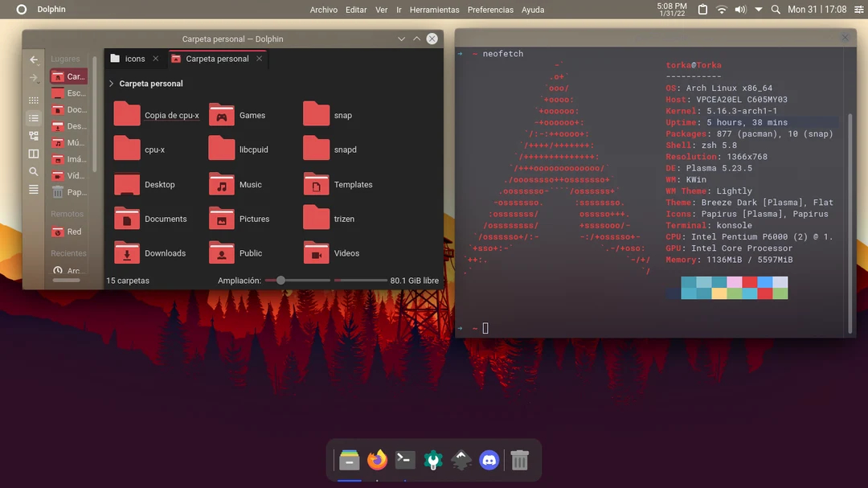
Task: Switch to the icons tab in Dolphin
Action: tap(133, 58)
